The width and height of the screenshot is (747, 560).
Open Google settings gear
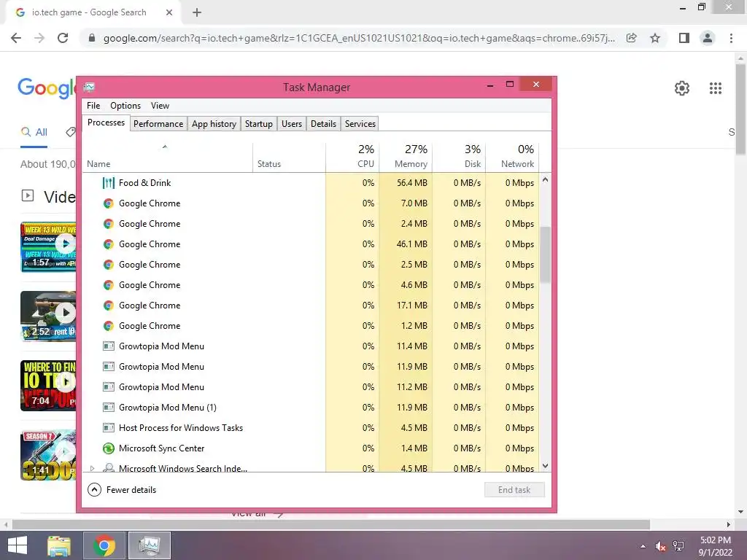point(682,88)
